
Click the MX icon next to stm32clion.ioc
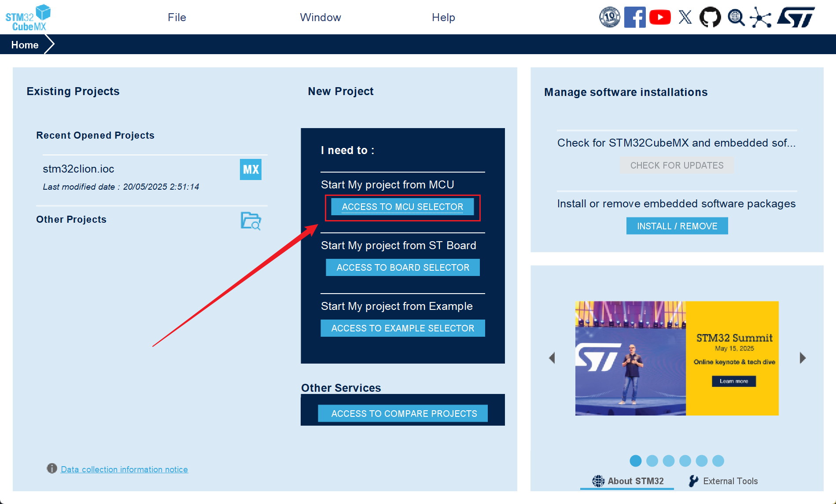pyautogui.click(x=250, y=169)
